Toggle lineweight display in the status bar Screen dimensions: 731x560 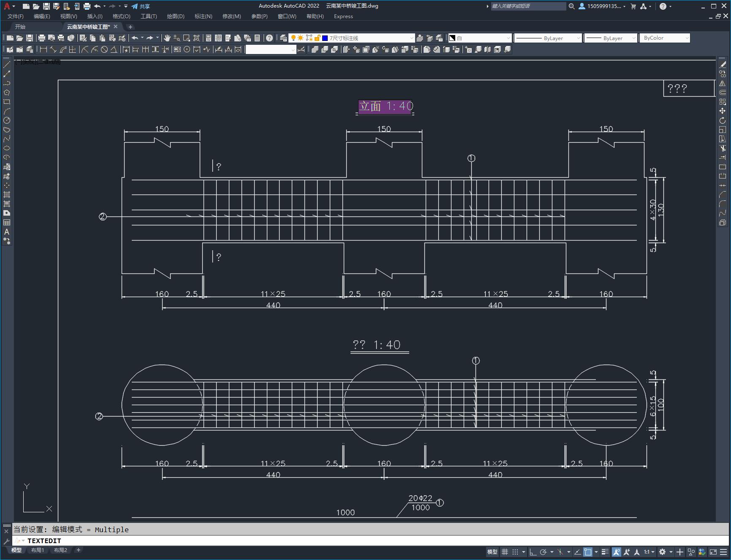605,552
